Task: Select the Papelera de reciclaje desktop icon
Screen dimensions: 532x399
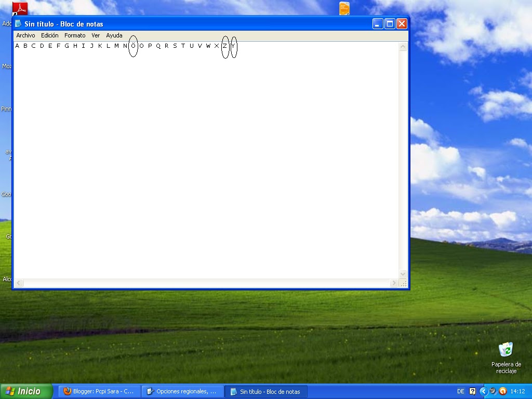Action: coord(506,357)
